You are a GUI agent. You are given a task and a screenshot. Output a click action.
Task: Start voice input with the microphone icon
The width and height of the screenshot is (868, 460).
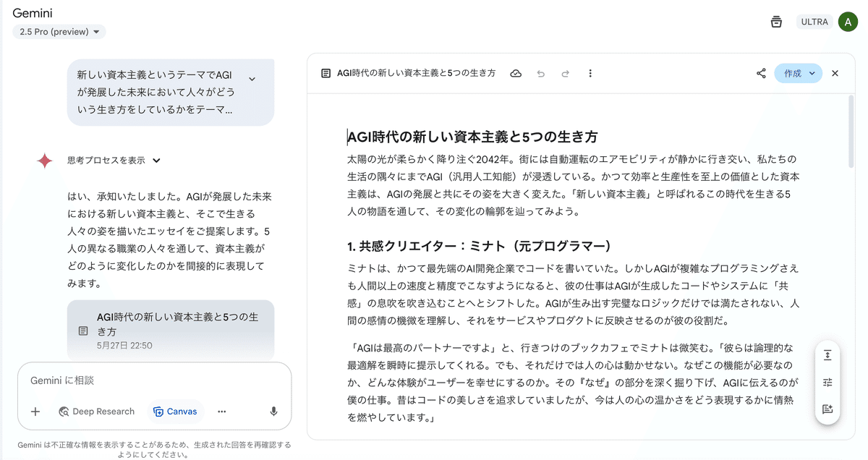point(273,412)
